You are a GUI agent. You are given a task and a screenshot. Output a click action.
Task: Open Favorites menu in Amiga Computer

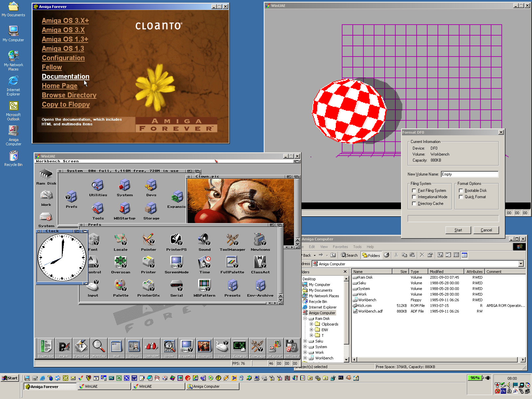pos(340,247)
